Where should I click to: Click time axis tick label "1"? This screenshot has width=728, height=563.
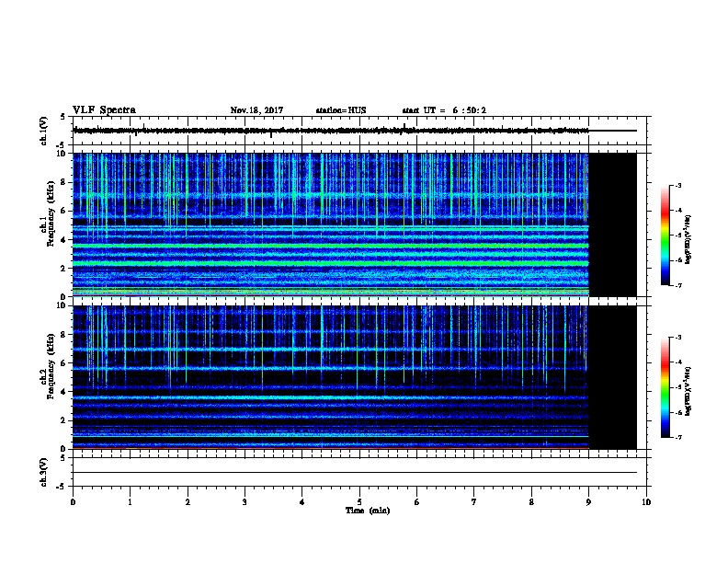coord(130,502)
